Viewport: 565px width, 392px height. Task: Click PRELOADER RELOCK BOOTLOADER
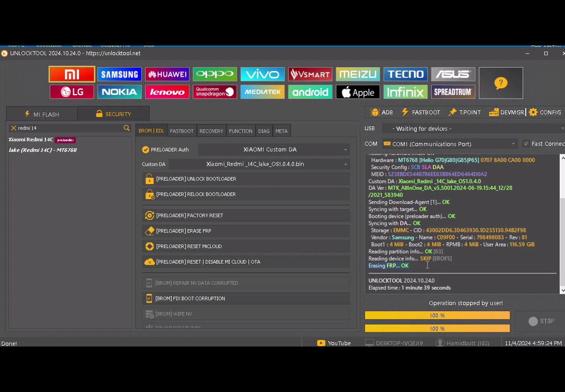pyautogui.click(x=246, y=194)
